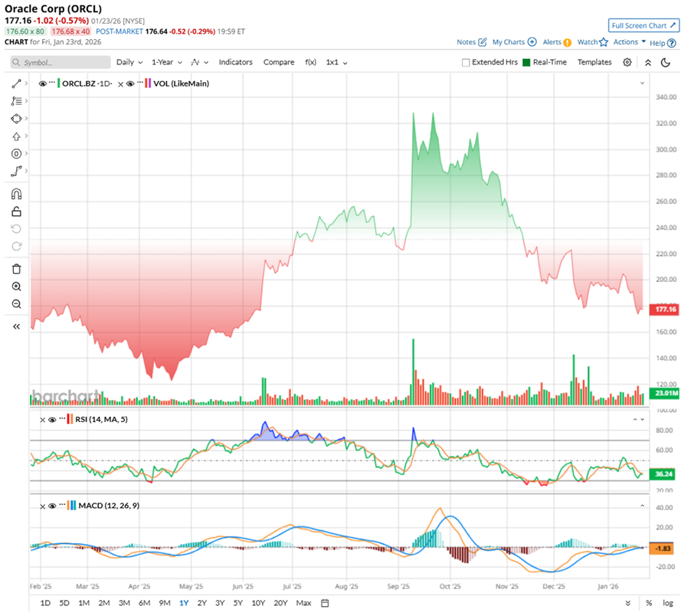Collapse the MACD pane chevron
This screenshot has height=616, width=691.
[643, 506]
